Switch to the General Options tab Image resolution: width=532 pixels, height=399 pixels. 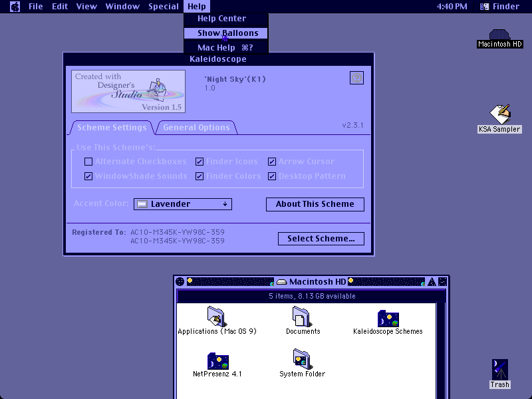click(x=196, y=128)
